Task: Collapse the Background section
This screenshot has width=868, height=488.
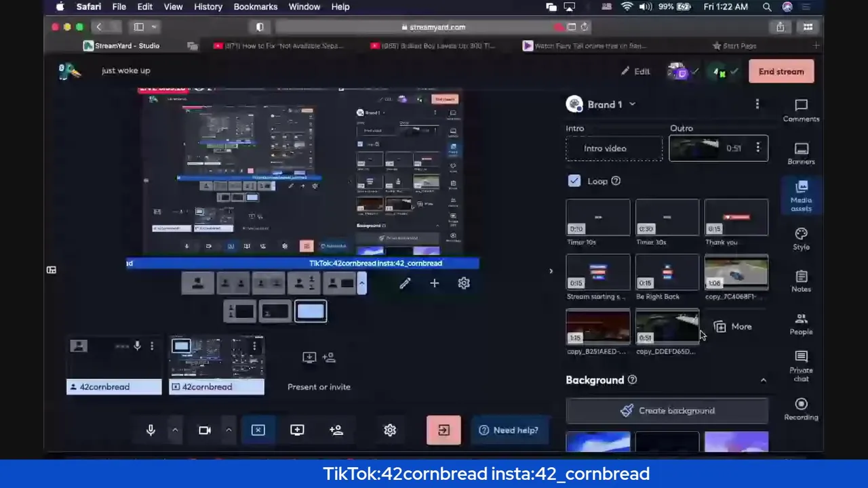Action: point(763,380)
